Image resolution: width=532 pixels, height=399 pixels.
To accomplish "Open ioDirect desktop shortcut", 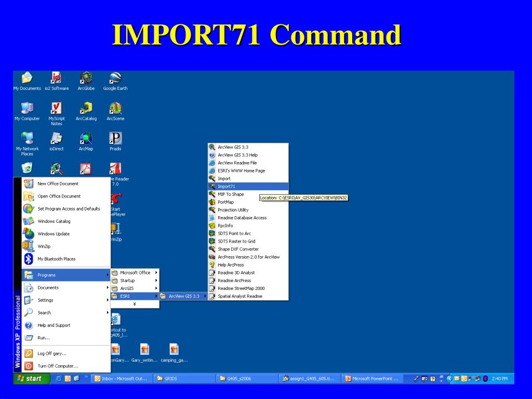I will (56, 141).
